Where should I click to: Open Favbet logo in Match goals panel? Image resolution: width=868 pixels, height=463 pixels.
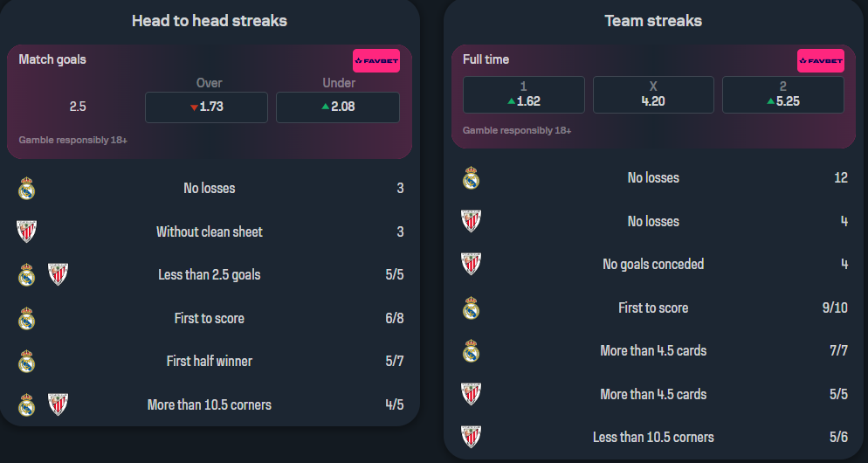click(376, 60)
